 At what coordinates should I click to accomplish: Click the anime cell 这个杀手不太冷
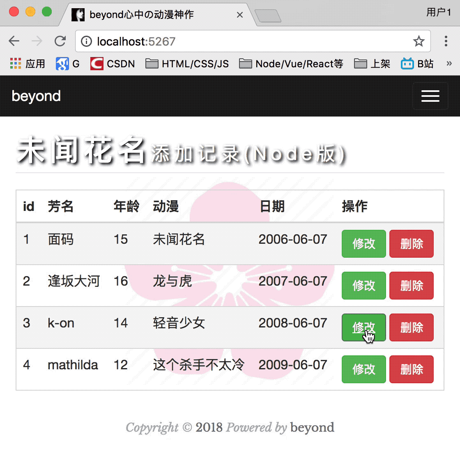pos(199,365)
